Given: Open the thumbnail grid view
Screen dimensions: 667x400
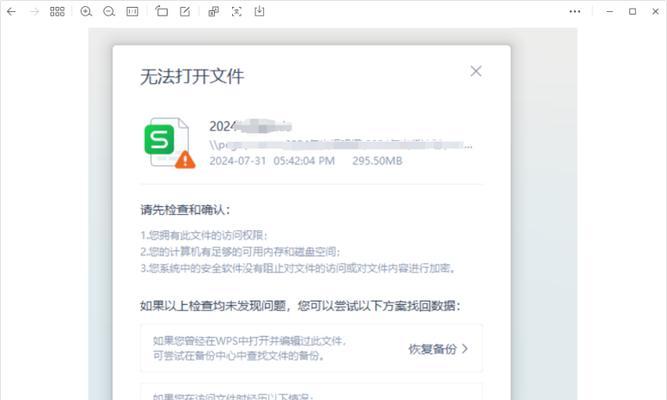Looking at the screenshot, I should click(x=57, y=11).
